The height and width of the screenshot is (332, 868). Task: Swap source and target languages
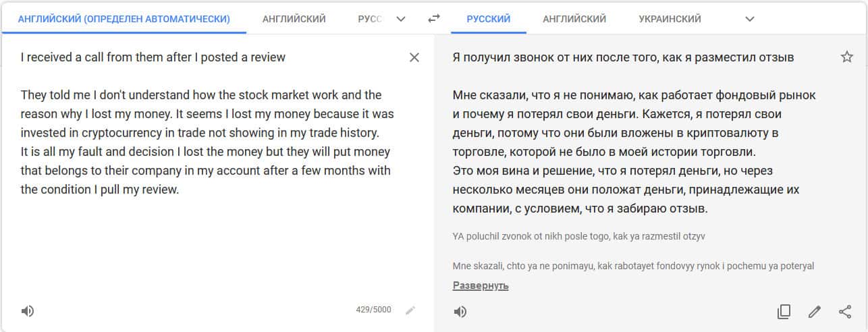coord(434,19)
